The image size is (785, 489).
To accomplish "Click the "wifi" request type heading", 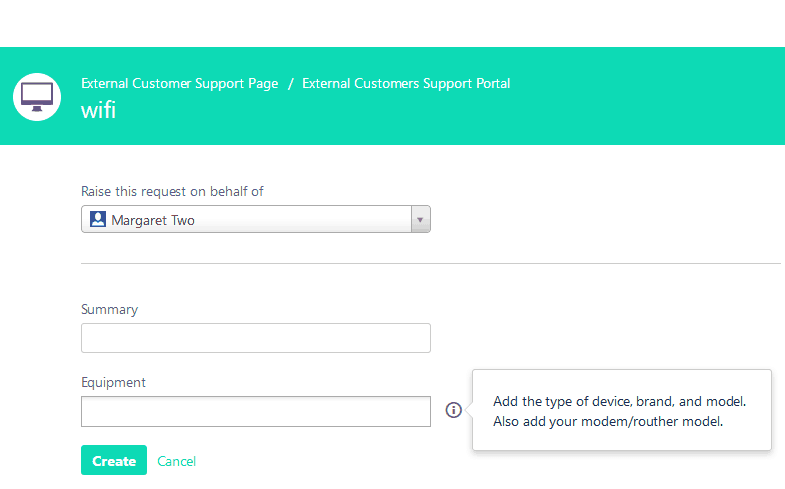I will coord(98,110).
